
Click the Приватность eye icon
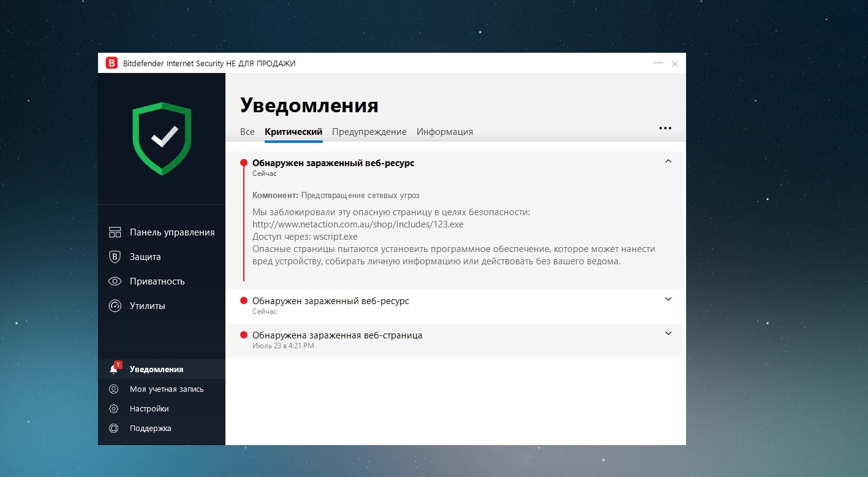coord(115,281)
